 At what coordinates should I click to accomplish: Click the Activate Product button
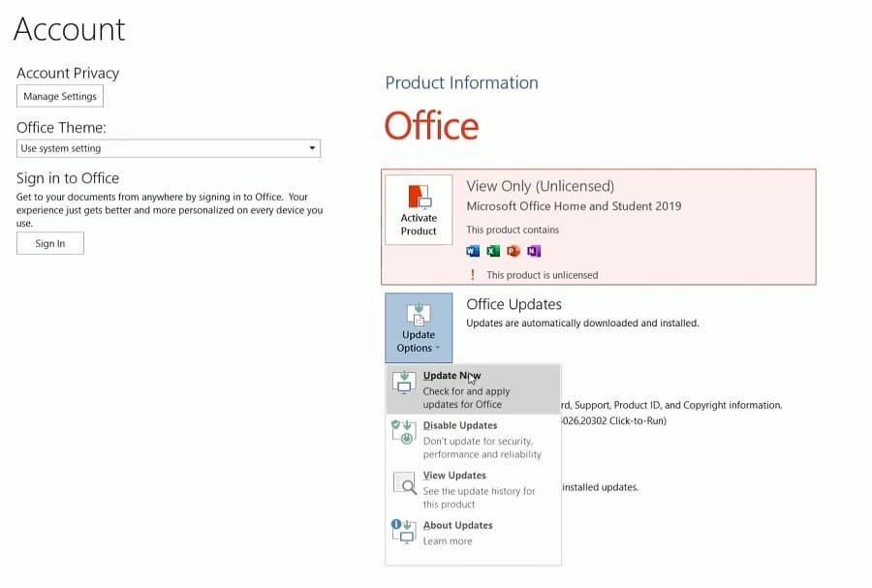[x=419, y=210]
